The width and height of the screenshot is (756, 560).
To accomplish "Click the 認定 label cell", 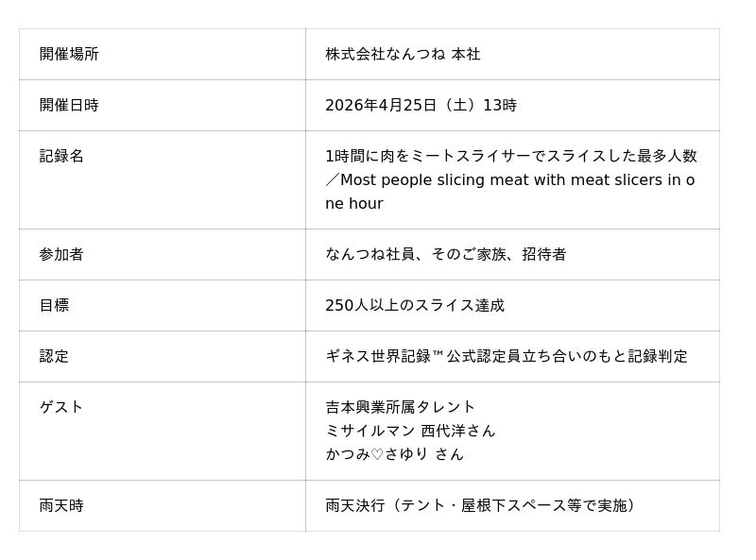I will pyautogui.click(x=54, y=357).
